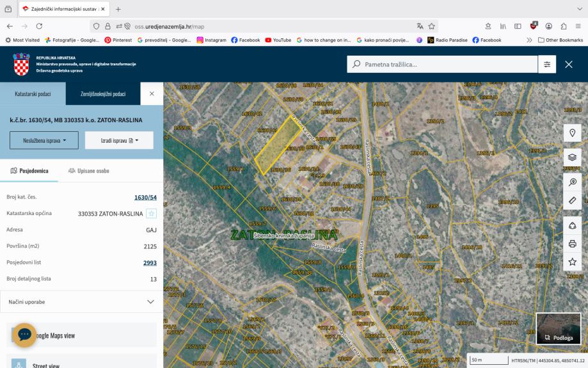Image resolution: width=588 pixels, height=368 pixels.
Task: Close the smart search bar
Action: point(569,64)
